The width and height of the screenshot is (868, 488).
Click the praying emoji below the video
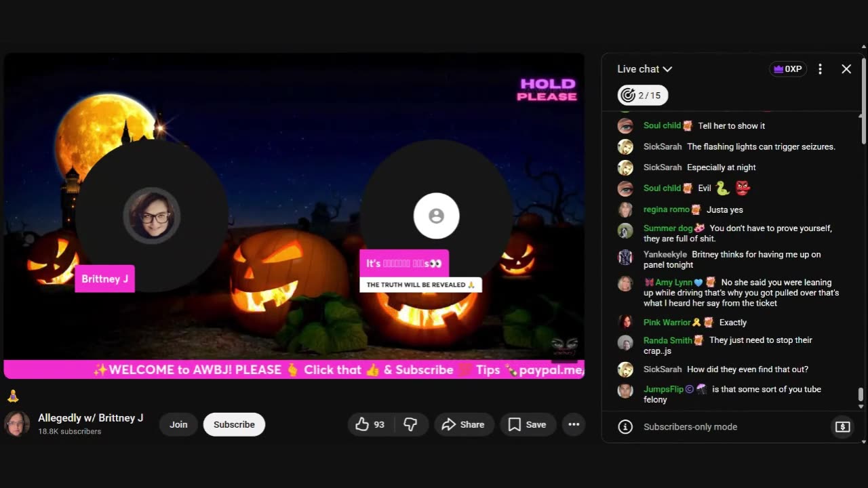tap(13, 396)
